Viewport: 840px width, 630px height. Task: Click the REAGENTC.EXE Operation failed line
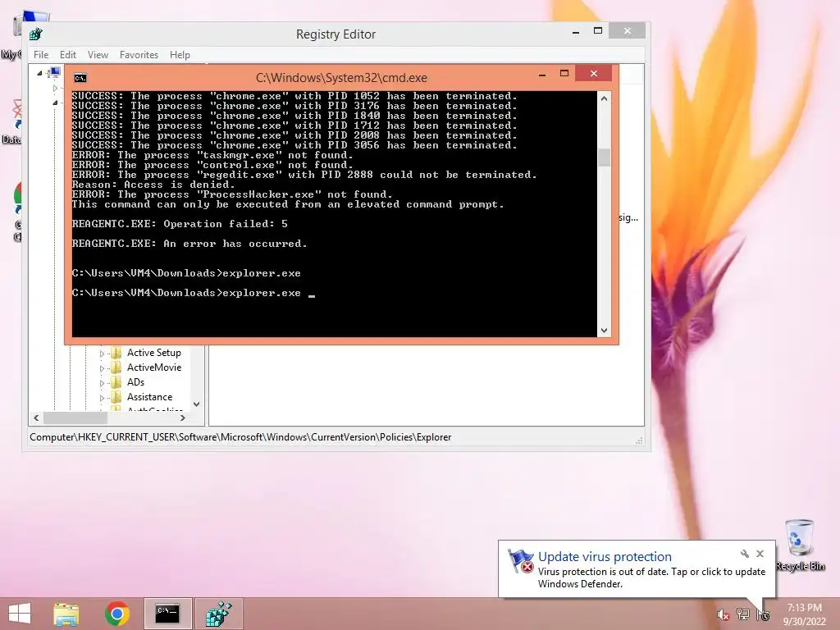pos(180,224)
